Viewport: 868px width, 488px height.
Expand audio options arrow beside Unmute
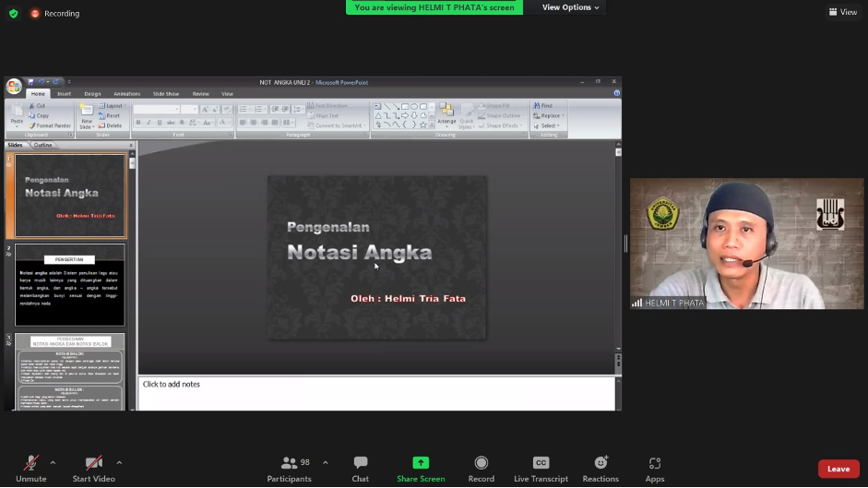tap(53, 462)
